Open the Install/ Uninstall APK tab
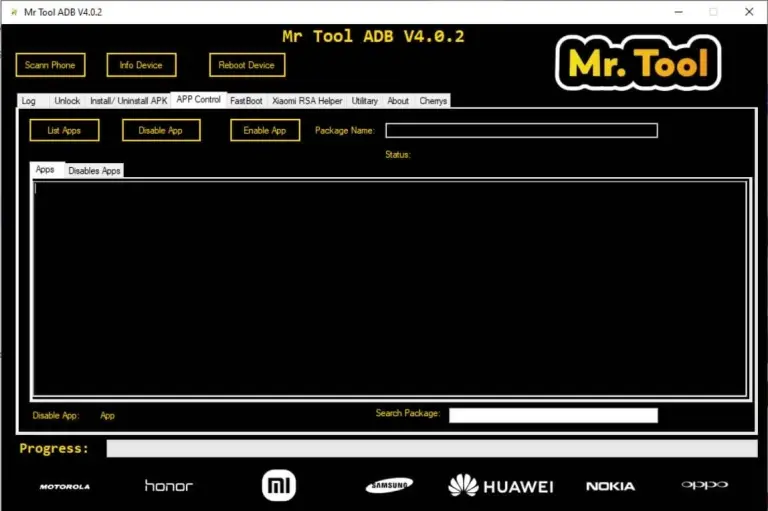Image resolution: width=768 pixels, height=511 pixels. click(x=128, y=100)
